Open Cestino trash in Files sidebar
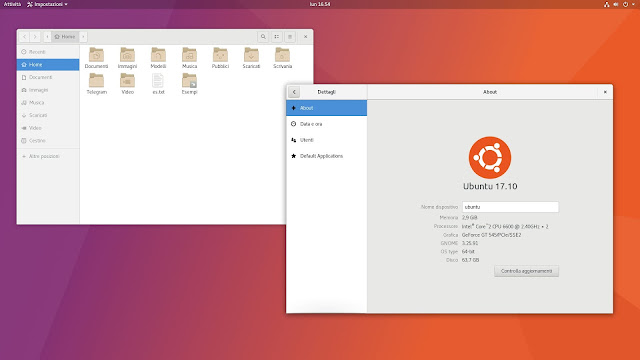Viewport: 640px width, 360px height. 48,140
